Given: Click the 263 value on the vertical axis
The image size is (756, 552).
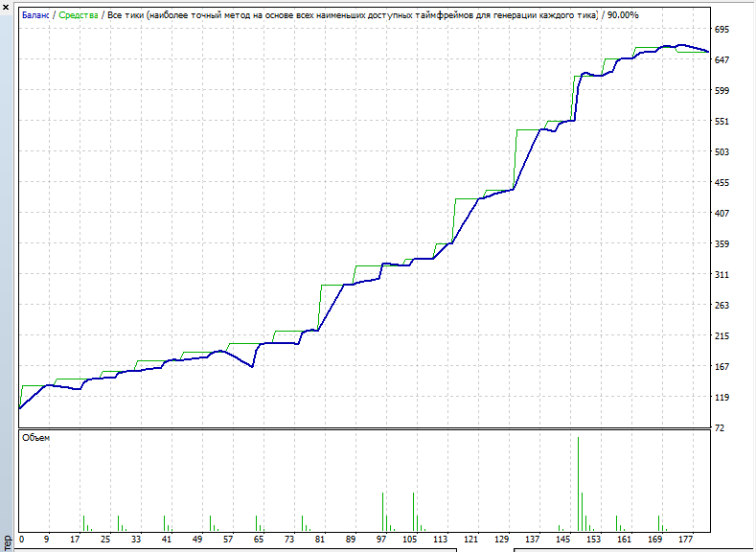Looking at the screenshot, I should 722,305.
